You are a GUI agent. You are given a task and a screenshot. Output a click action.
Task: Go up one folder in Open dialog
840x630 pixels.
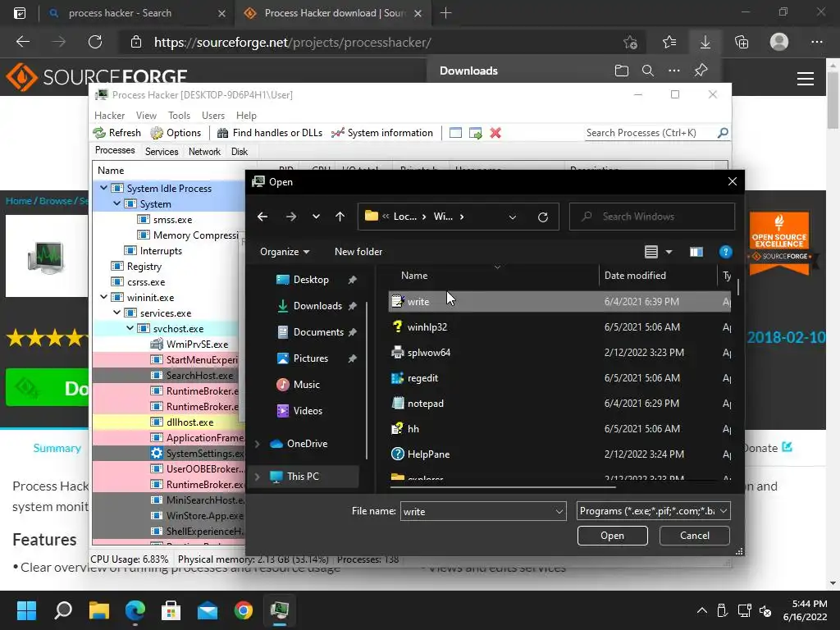pyautogui.click(x=340, y=217)
